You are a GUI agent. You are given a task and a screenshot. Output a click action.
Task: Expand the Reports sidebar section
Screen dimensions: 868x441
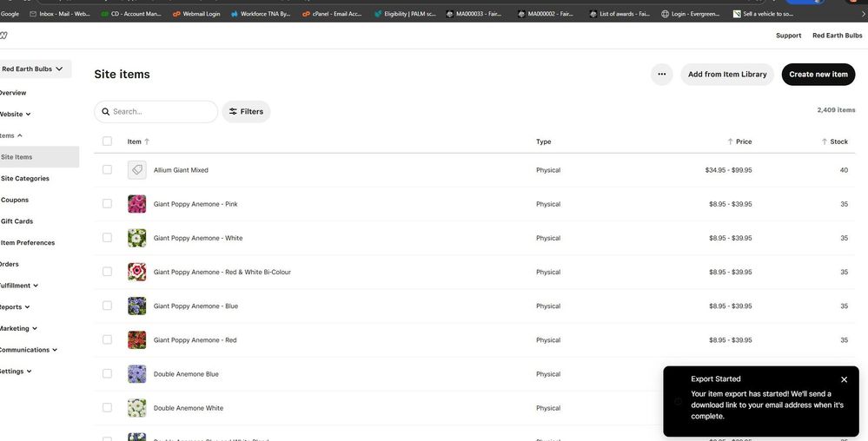15,307
